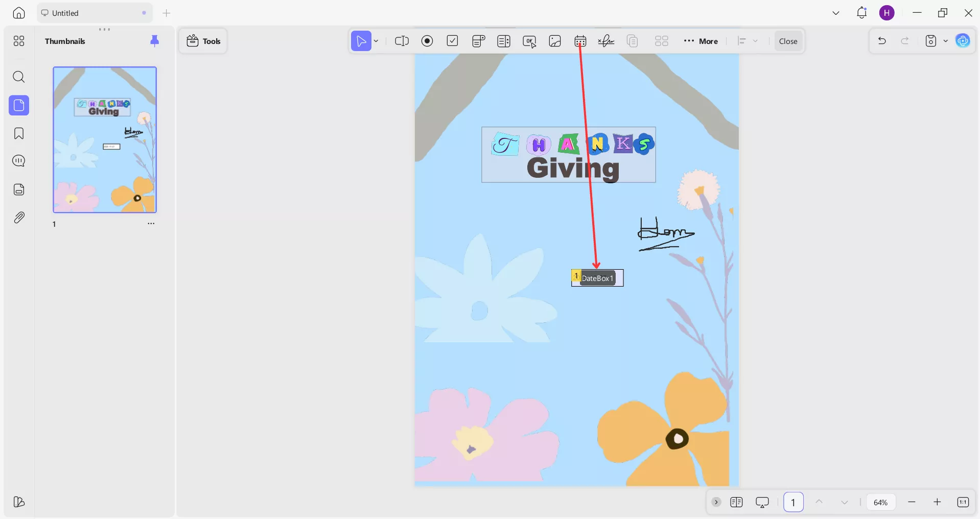Redo the last undone action
The width and height of the screenshot is (980, 519).
(x=905, y=41)
